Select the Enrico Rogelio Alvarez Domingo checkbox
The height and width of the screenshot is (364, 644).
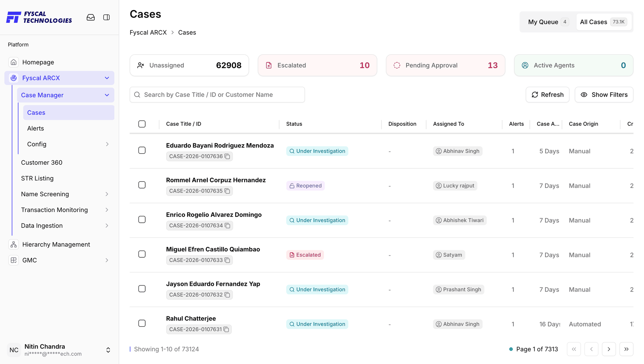click(142, 219)
